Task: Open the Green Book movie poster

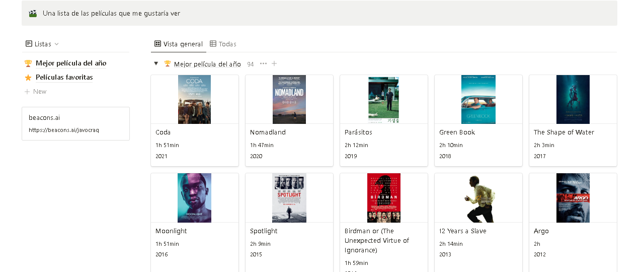Action: [x=478, y=99]
